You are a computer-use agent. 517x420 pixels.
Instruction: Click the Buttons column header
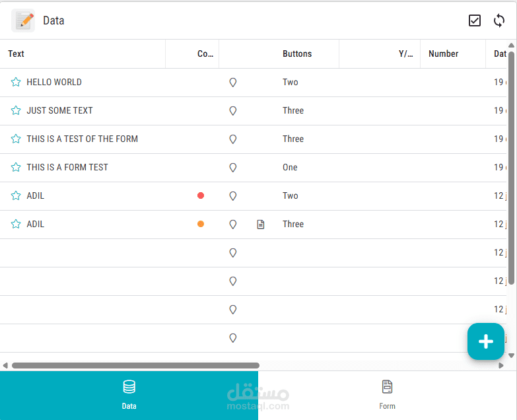pos(297,53)
